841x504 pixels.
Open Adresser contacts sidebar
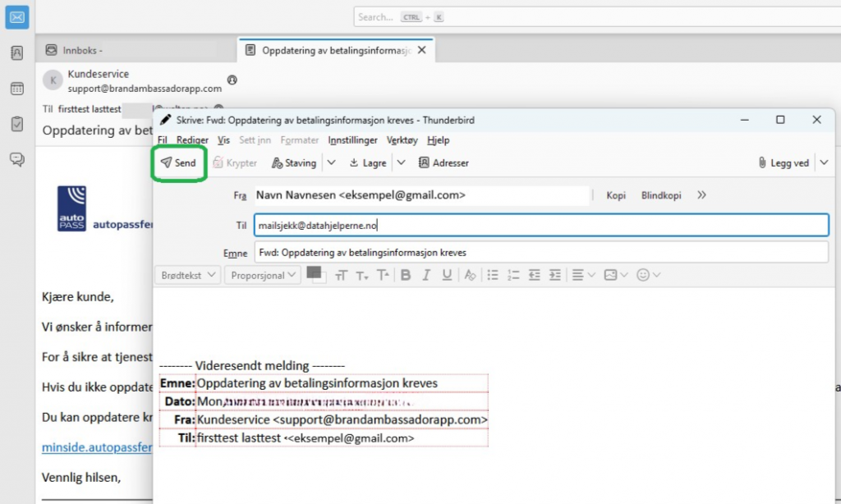[443, 163]
